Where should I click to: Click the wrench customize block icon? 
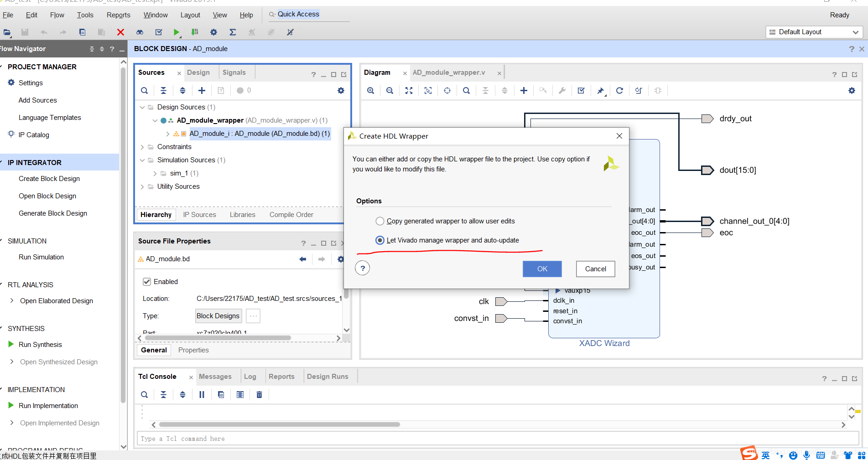[x=562, y=90]
